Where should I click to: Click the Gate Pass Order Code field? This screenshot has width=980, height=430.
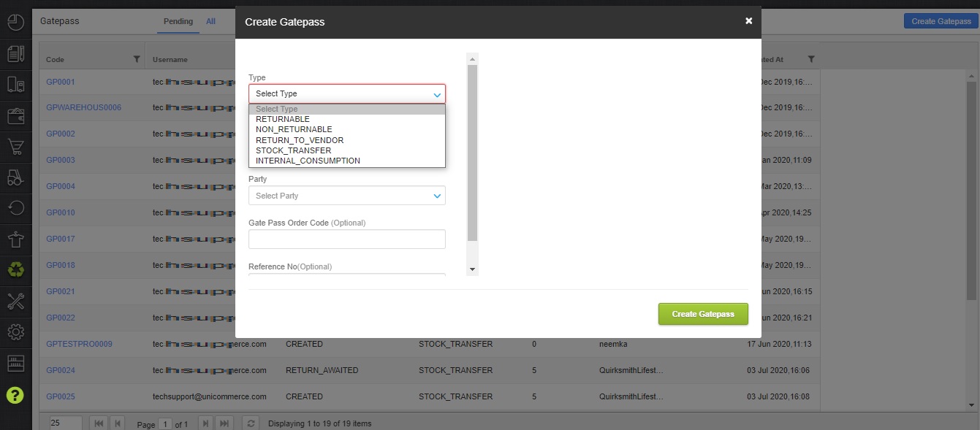coord(347,239)
